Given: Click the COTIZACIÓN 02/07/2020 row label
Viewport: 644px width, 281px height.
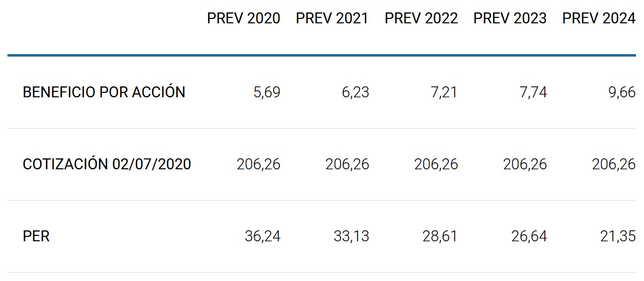Looking at the screenshot, I should point(107,164).
